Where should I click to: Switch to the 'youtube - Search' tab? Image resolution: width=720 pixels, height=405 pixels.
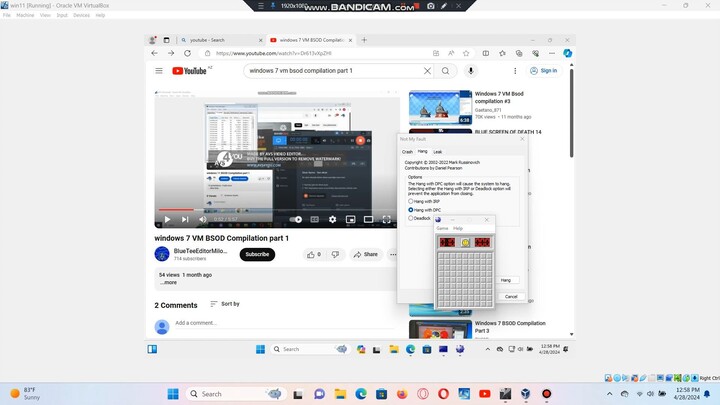click(x=220, y=40)
